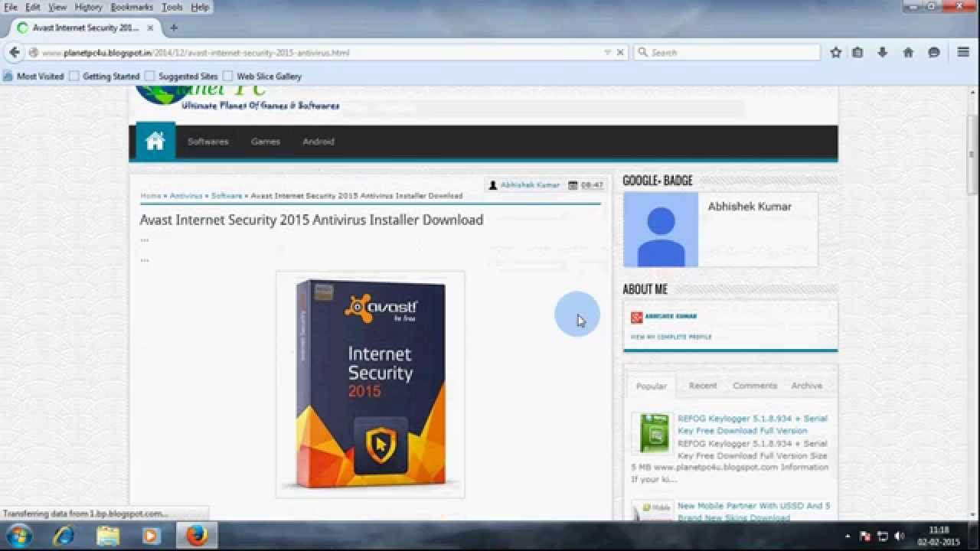Screen dimensions: 980x551
Task: Click View My Complete Profile link
Action: tap(671, 337)
